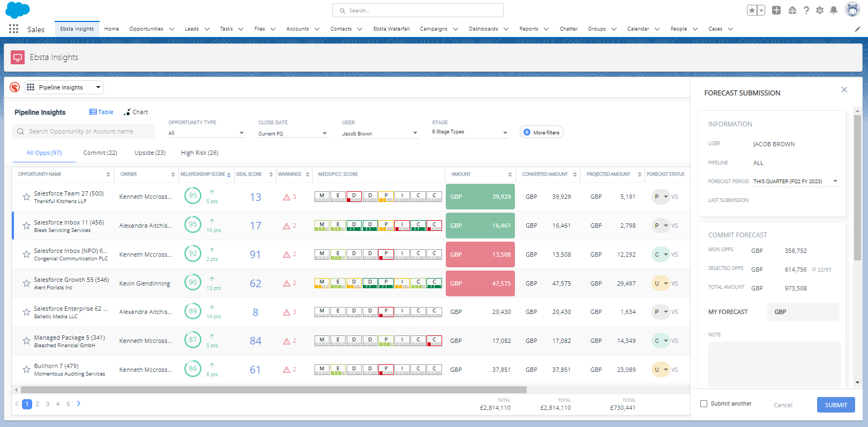Toggle favorite star for Bullhorn 7
The height and width of the screenshot is (427, 868).
26,370
